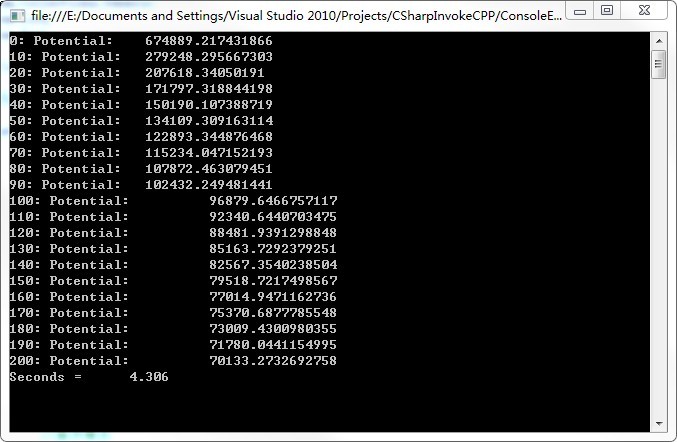Screen dimensions: 677x442
Task: Click the Seconds value 4.306
Action: pos(149,376)
